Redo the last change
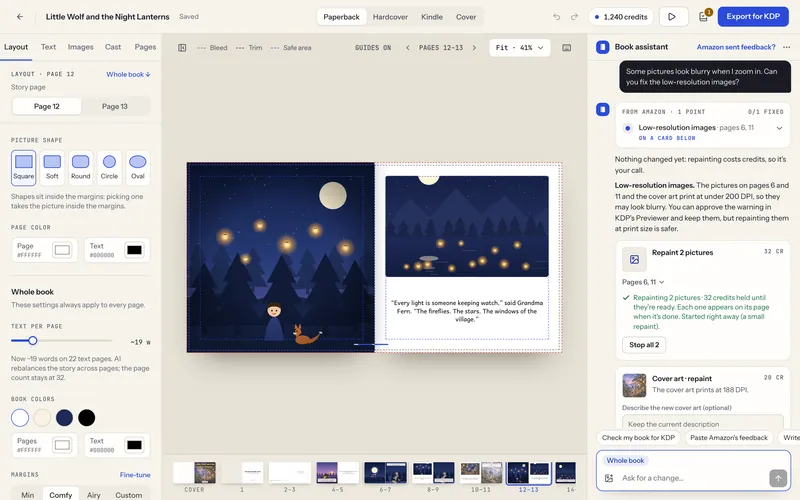The image size is (800, 500). tap(574, 17)
